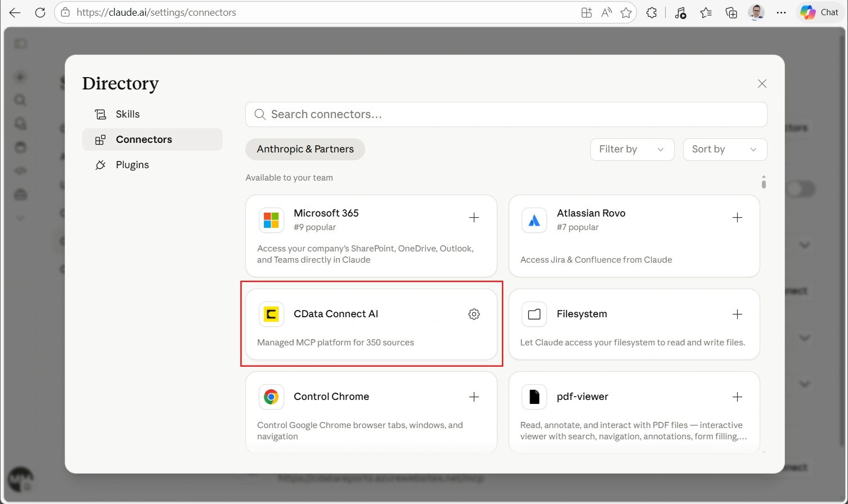Select the Connectors section

(x=152, y=139)
